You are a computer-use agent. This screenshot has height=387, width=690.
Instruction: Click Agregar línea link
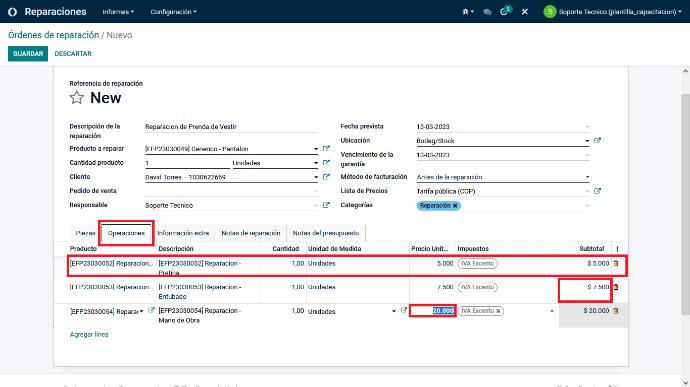tap(89, 335)
